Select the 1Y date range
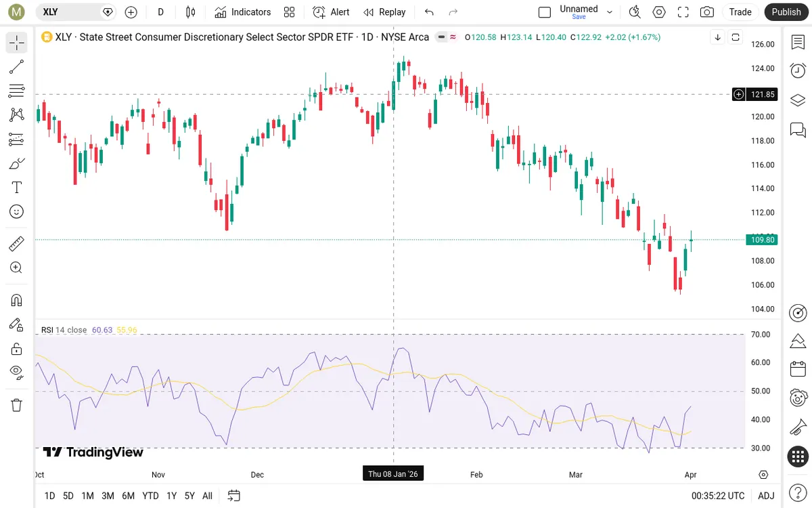This screenshot has height=508, width=812. (172, 496)
